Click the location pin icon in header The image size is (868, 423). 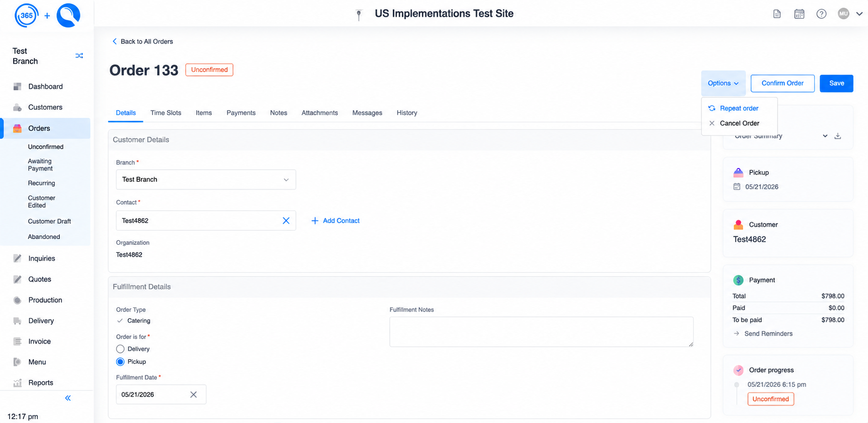[359, 14]
